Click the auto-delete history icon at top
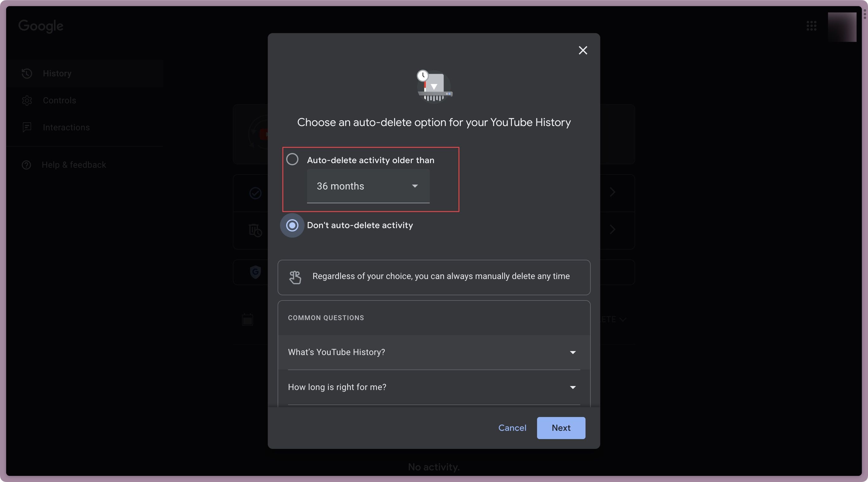The height and width of the screenshot is (482, 868). click(434, 86)
